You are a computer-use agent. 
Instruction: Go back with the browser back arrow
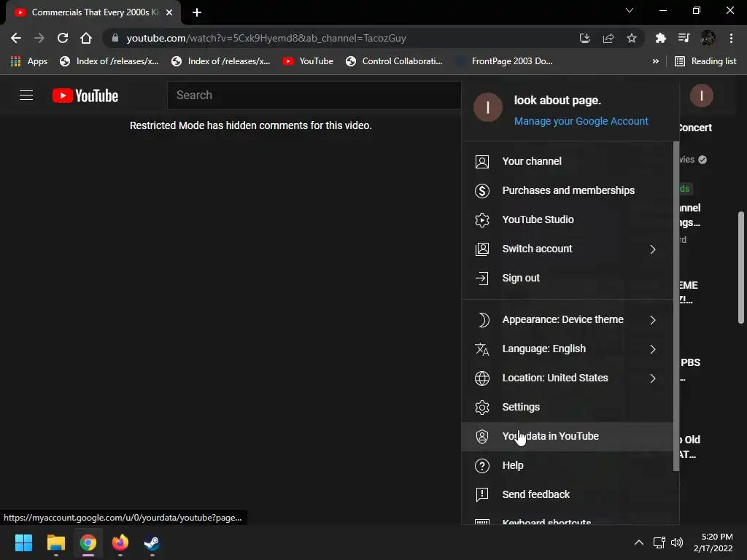tap(16, 38)
